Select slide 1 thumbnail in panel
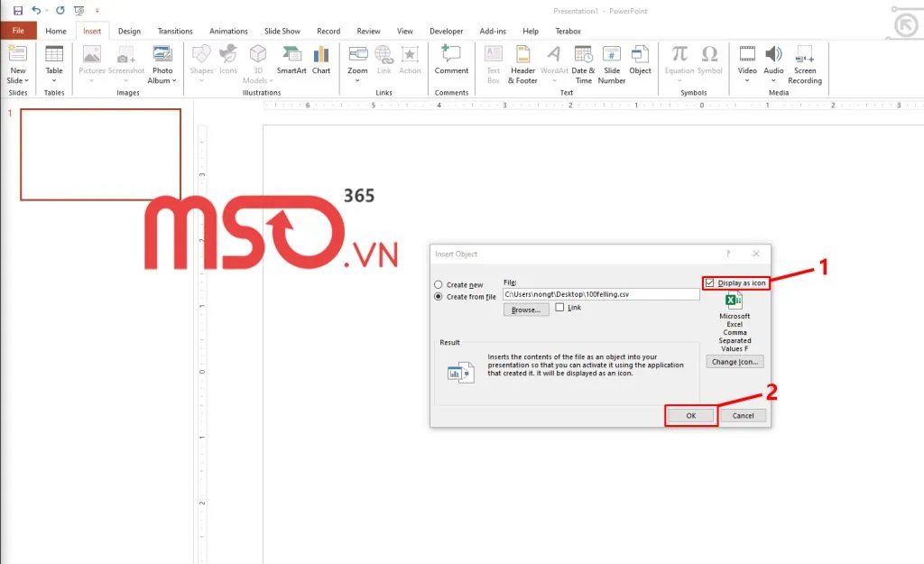The width and height of the screenshot is (924, 564). tap(100, 154)
